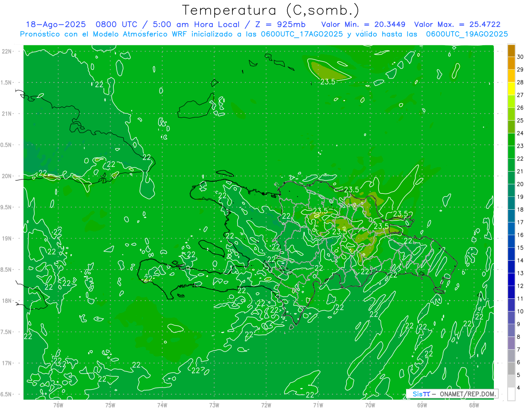Click the color swatch between 23 and 24
532x411 pixels.
pos(511,140)
